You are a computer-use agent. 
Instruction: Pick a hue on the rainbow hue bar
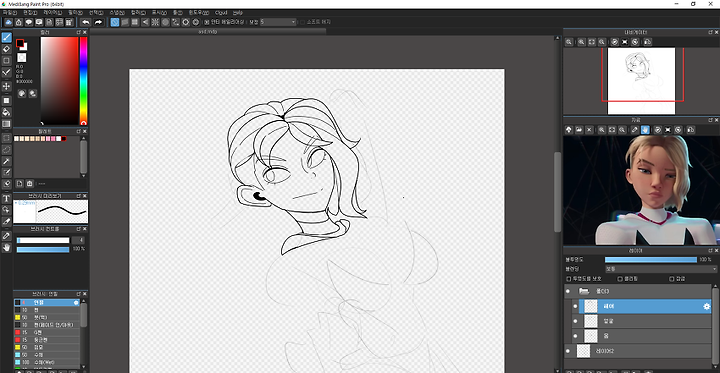coord(84,80)
